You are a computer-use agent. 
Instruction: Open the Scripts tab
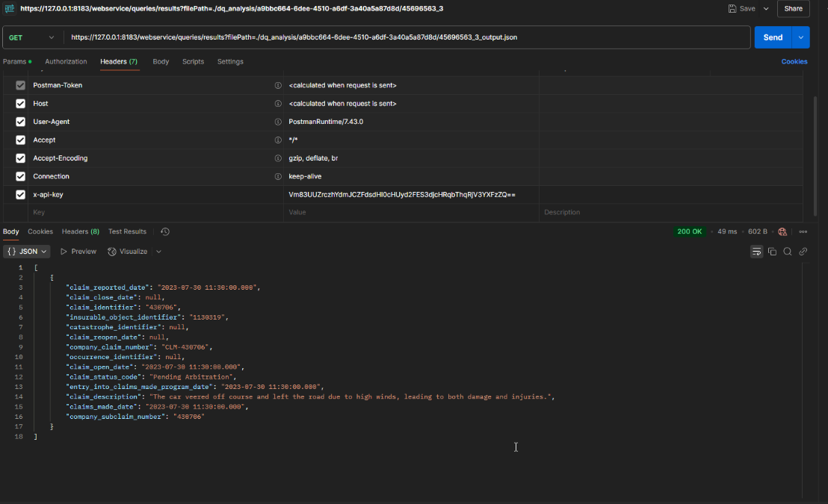(193, 62)
